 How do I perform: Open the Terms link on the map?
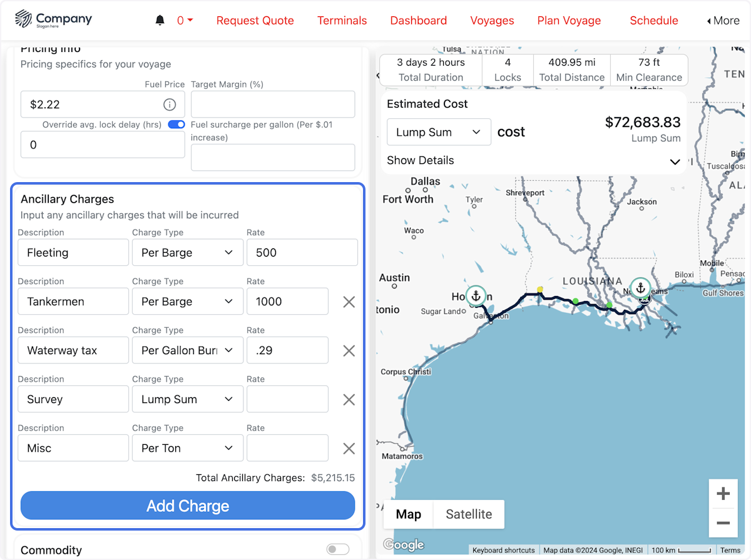[730, 549]
